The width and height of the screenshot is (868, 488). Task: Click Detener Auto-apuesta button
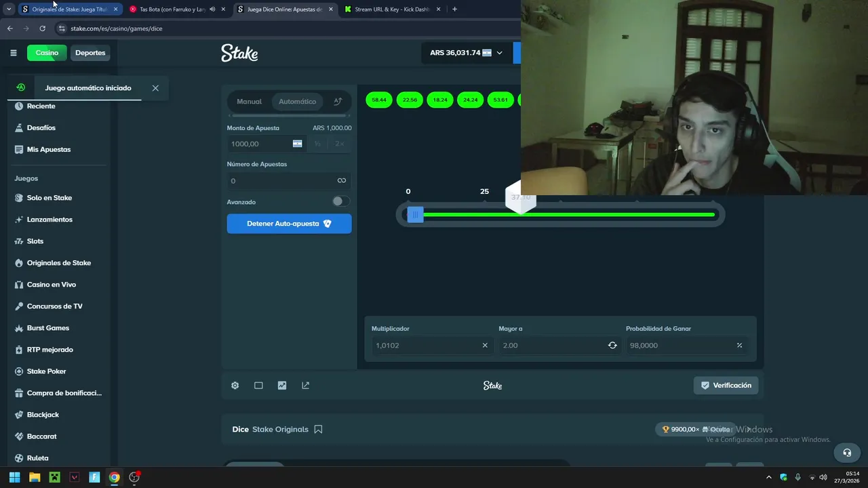click(289, 224)
